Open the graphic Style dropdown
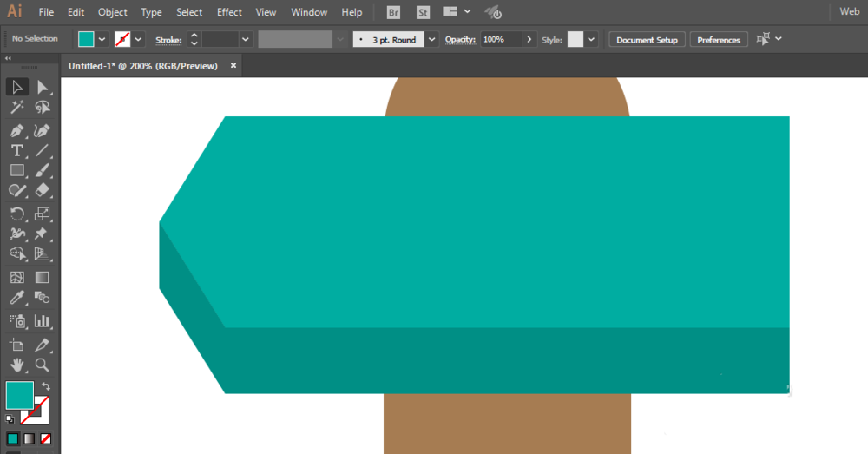Image resolution: width=868 pixels, height=454 pixels. [591, 39]
